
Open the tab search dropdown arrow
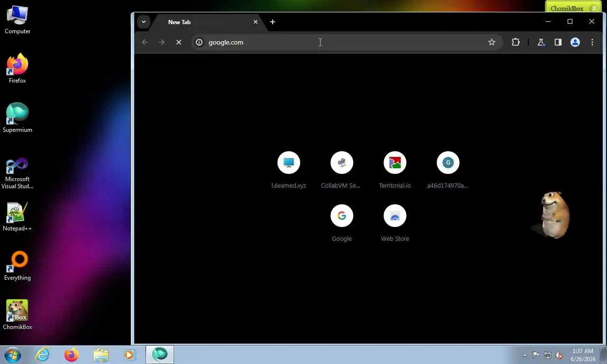pyautogui.click(x=143, y=22)
